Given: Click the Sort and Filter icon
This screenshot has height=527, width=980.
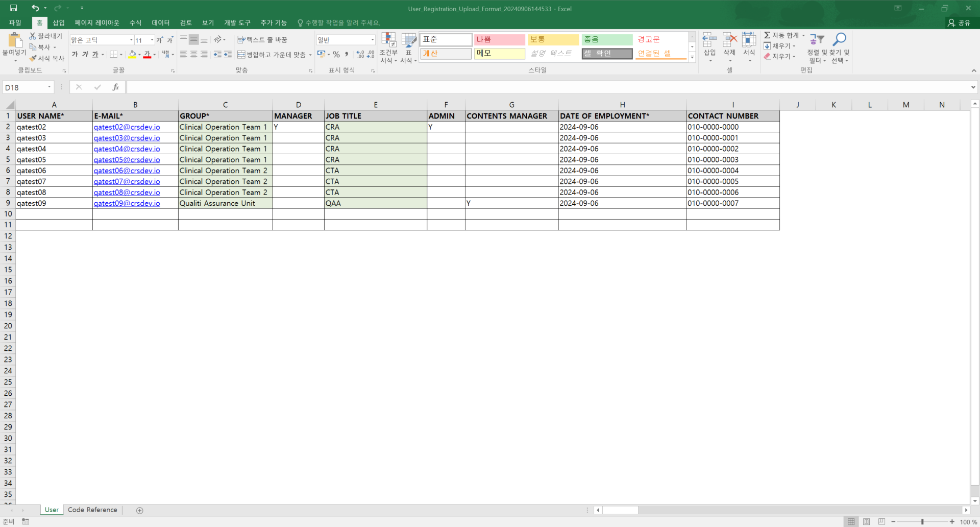Looking at the screenshot, I should point(817,40).
